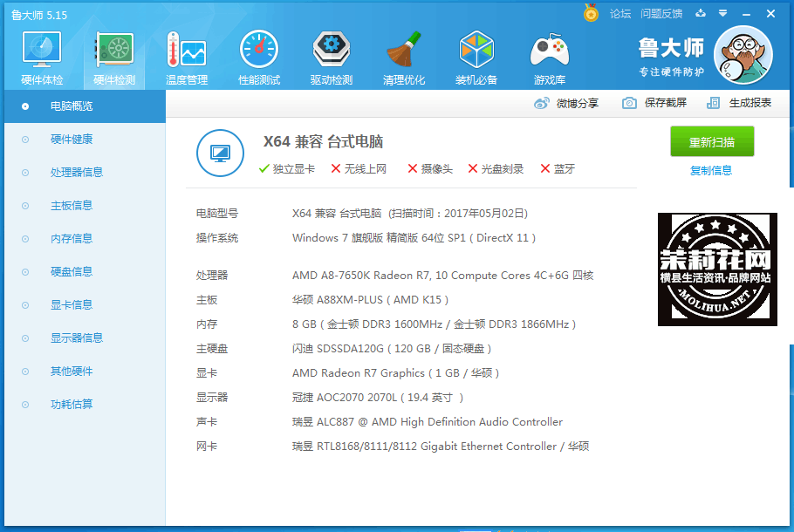Open 论坛 forum link
794x532 pixels.
(x=620, y=14)
